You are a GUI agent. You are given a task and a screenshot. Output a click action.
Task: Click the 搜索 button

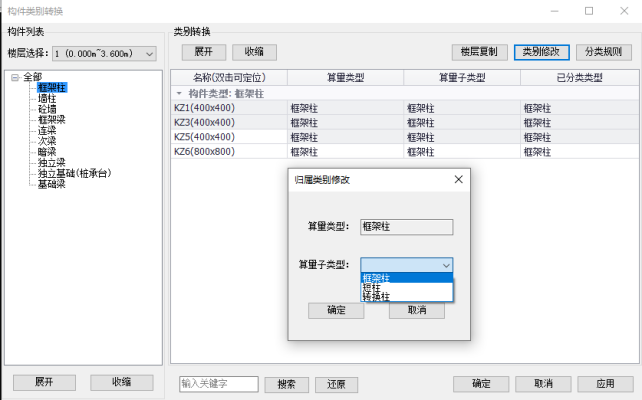point(286,384)
